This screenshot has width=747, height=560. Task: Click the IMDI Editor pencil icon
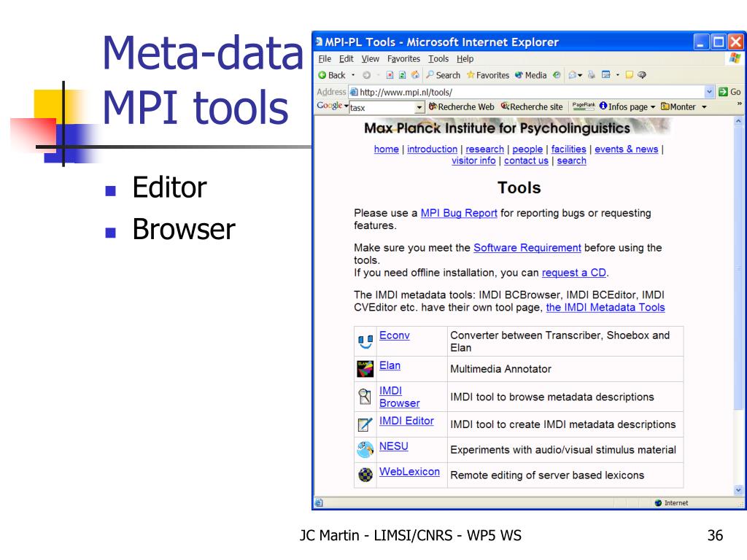pyautogui.click(x=365, y=424)
